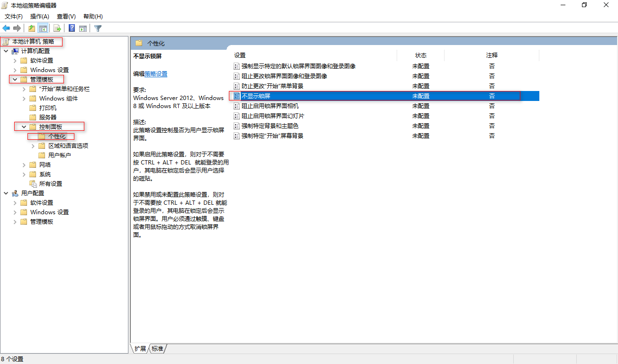
Task: Click the 所有设置 icon in tree
Action: pos(33,184)
